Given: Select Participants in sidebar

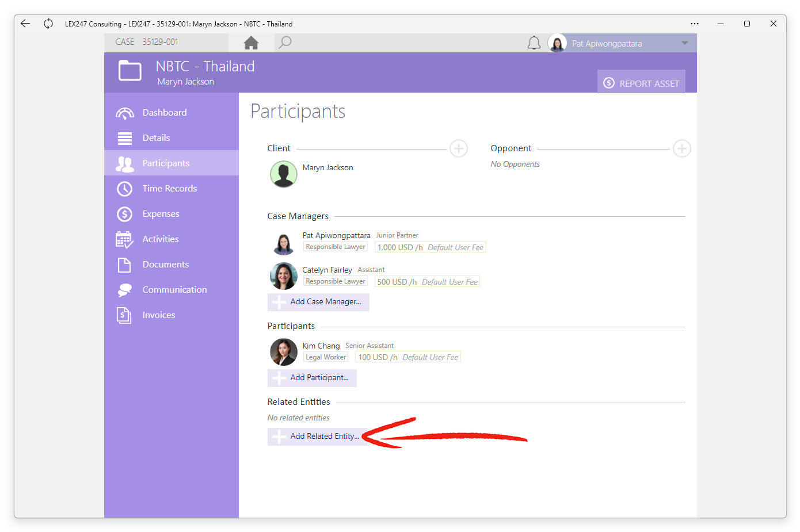Looking at the screenshot, I should pos(172,163).
